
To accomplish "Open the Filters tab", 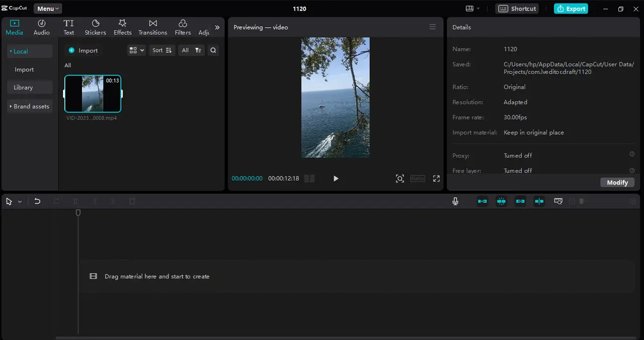I will [183, 27].
